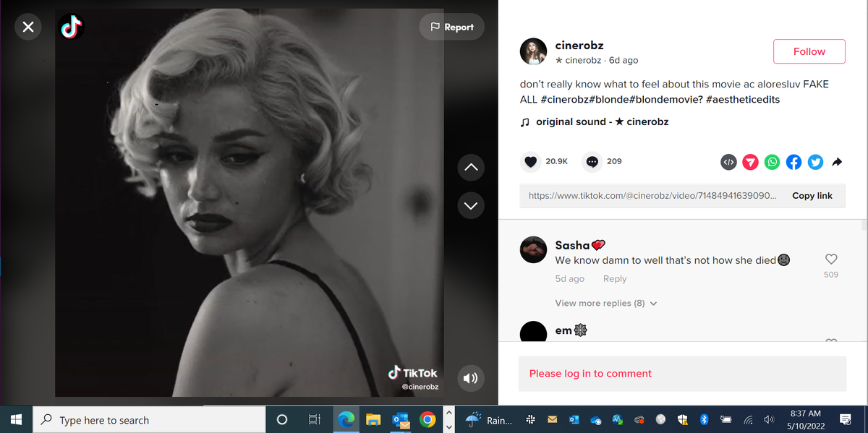Mute the video sound
Image resolution: width=868 pixels, height=433 pixels.
(x=470, y=378)
